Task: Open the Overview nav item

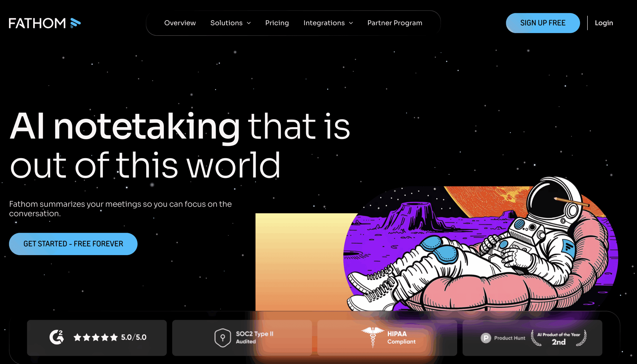Action: pyautogui.click(x=180, y=23)
